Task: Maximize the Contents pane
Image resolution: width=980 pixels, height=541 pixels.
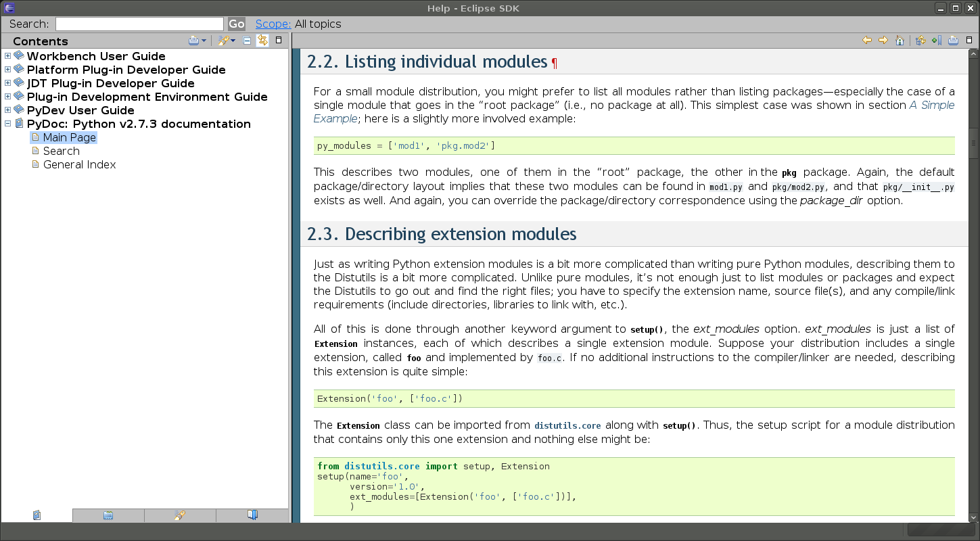Action: [x=279, y=41]
